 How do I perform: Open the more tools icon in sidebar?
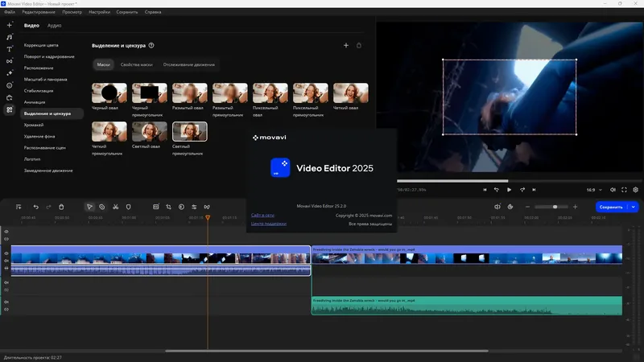point(10,109)
